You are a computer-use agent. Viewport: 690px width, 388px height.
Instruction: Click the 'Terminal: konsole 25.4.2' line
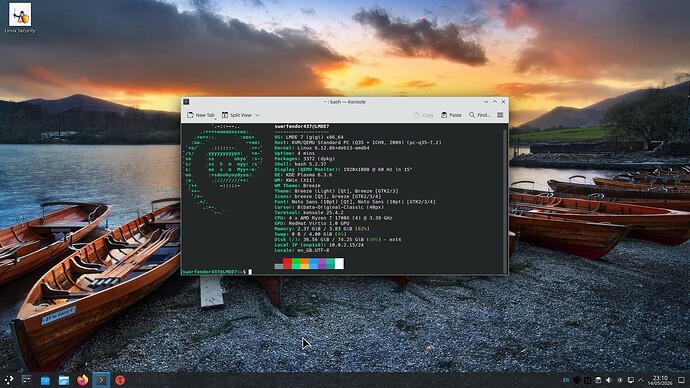point(309,212)
